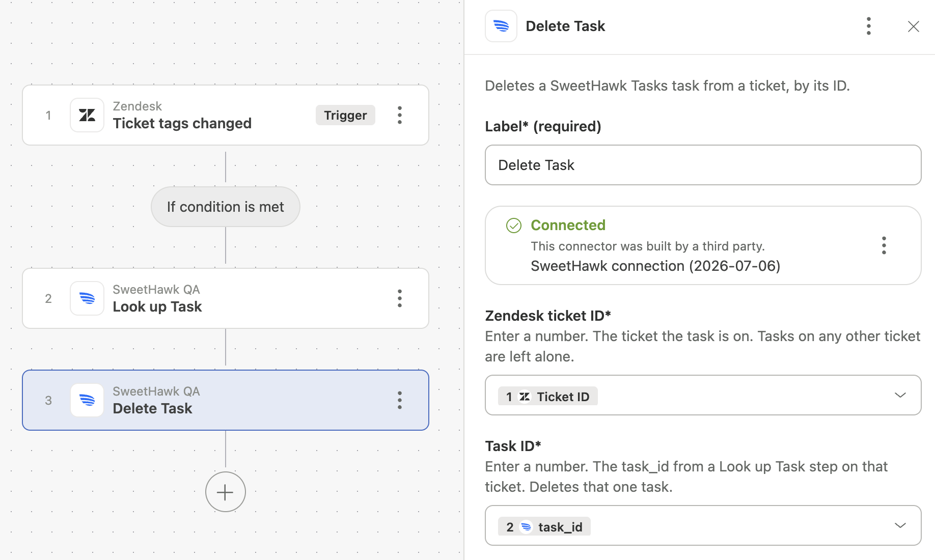The height and width of the screenshot is (560, 935).
Task: Expand the Zendesk ticket ID dropdown chevron
Action: click(900, 395)
